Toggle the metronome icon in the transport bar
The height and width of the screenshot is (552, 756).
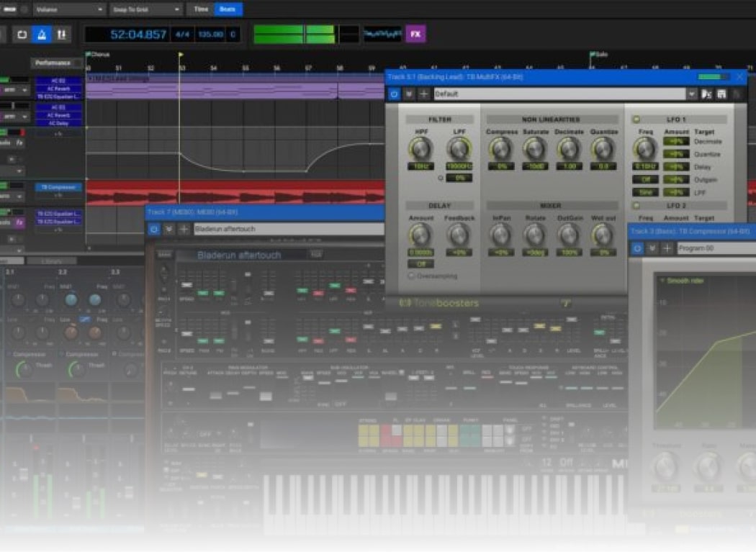pos(42,35)
